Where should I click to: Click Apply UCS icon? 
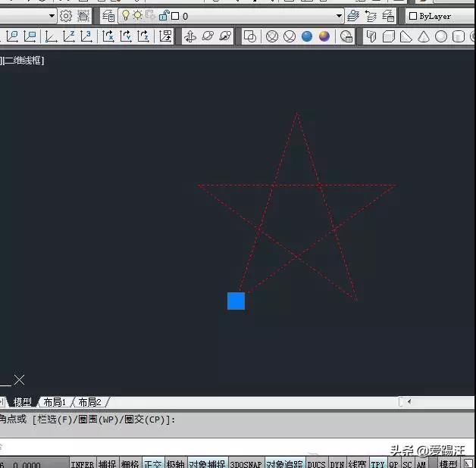(x=165, y=36)
